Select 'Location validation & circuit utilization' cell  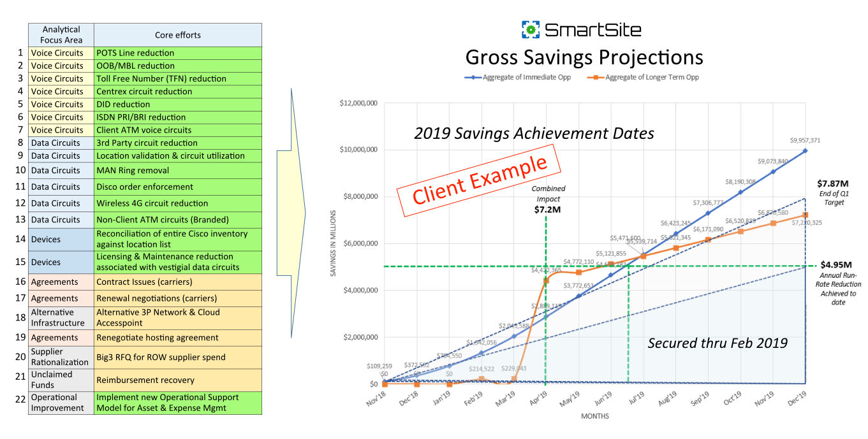coord(178,155)
